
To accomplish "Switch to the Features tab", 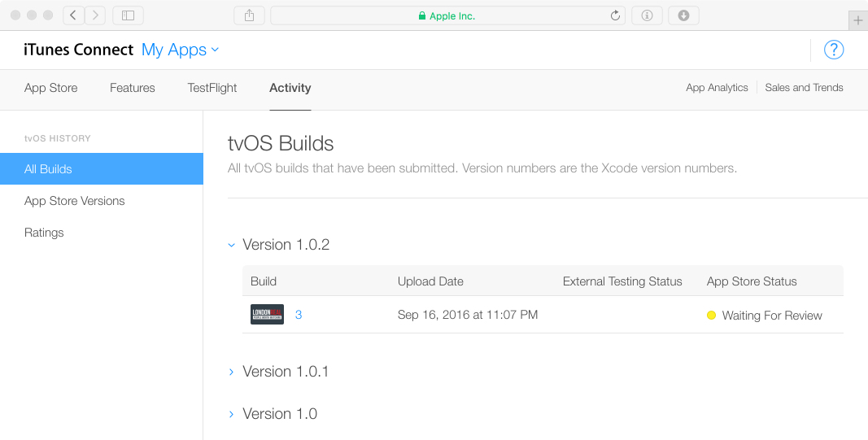I will pos(133,88).
